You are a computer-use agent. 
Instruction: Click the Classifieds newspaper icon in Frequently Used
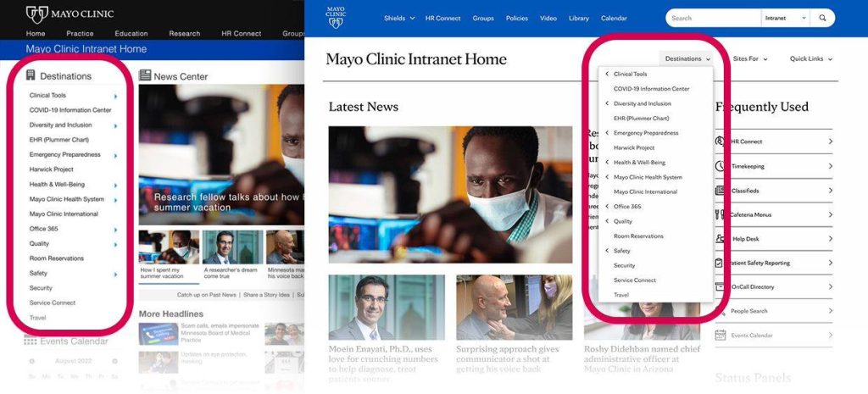[x=720, y=191]
